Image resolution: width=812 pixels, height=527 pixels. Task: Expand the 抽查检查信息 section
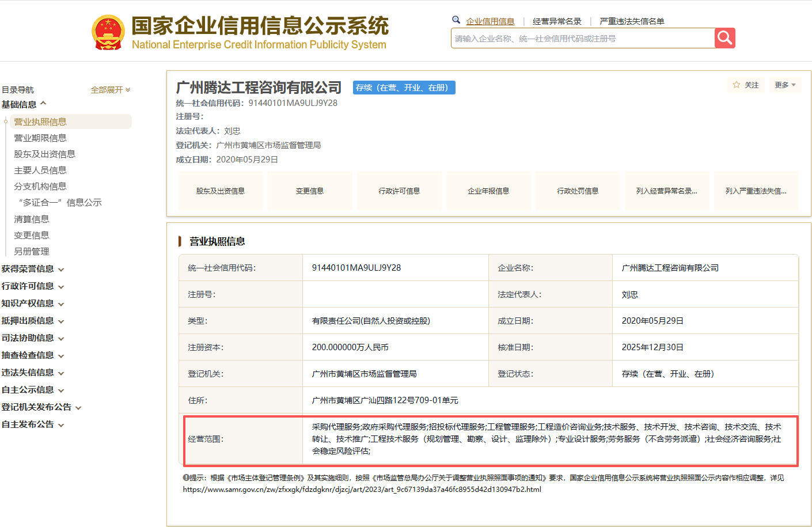coord(33,355)
